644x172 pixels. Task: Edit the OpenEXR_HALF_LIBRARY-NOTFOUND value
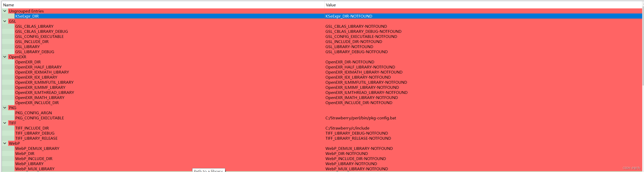[360, 67]
